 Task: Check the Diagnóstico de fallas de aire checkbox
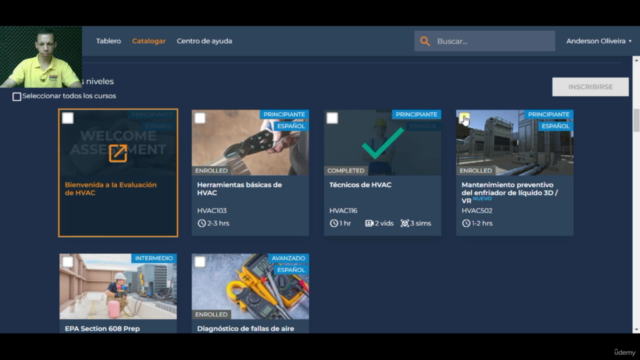tap(200, 262)
